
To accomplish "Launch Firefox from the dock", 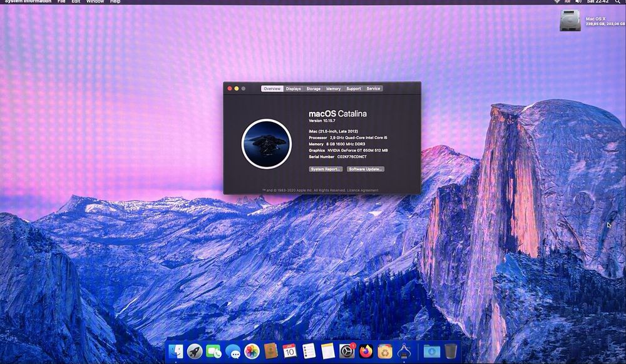I will pos(366,351).
